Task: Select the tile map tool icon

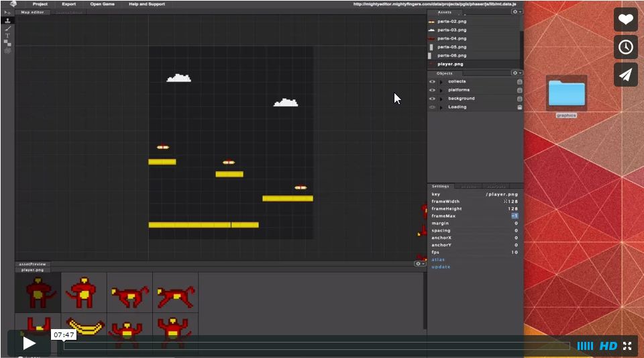Action: (x=7, y=43)
